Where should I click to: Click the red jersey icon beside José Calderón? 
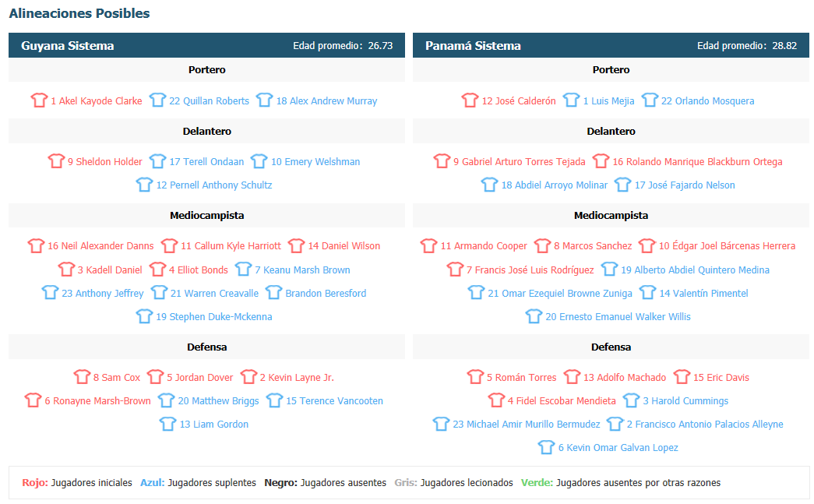click(470, 100)
